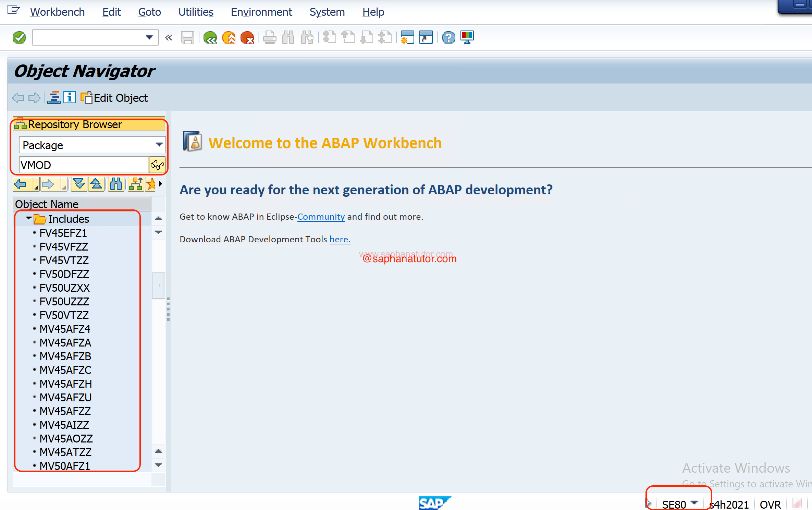Select include MV45AFZZ in tree
Viewport: 812px width, 510px height.
pos(65,411)
